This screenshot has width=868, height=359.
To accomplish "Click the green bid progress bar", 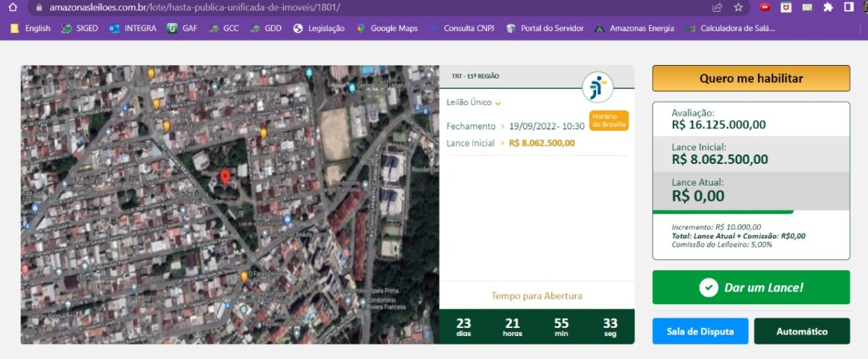I will pos(723,212).
